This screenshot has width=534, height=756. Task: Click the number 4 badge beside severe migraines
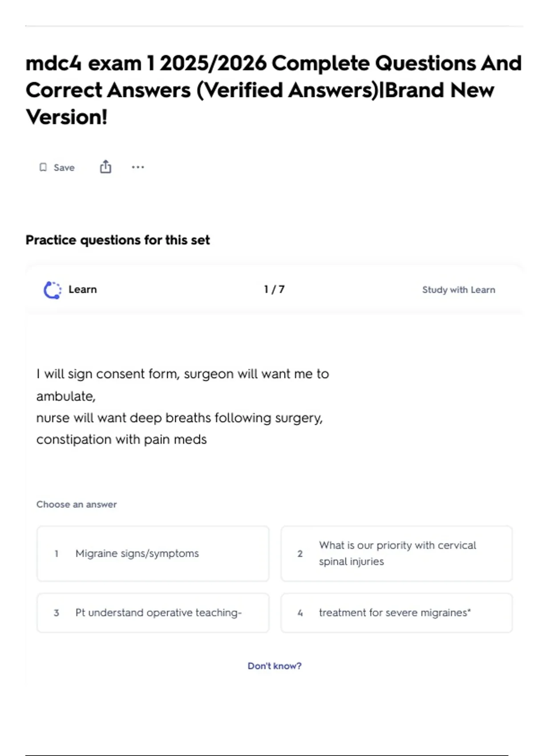300,613
